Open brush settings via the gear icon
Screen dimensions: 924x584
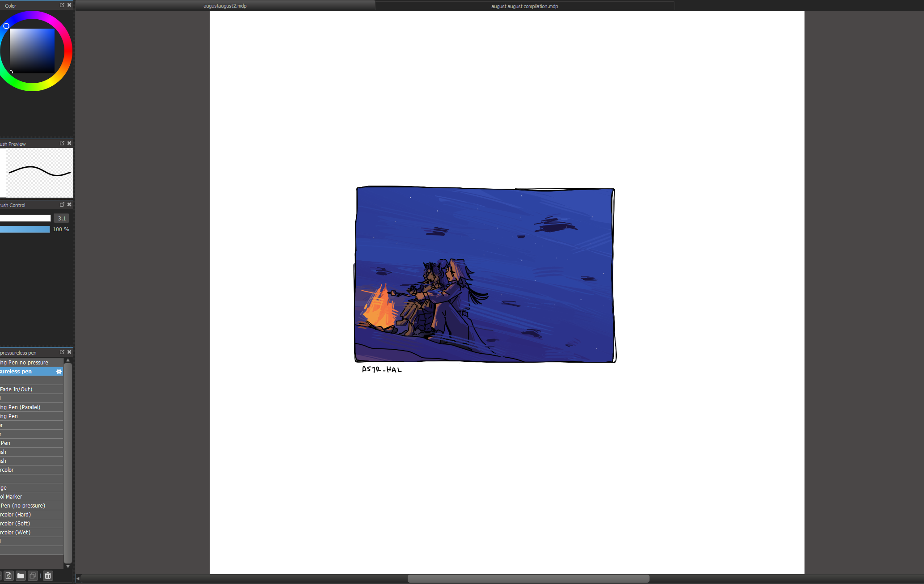[x=59, y=371]
